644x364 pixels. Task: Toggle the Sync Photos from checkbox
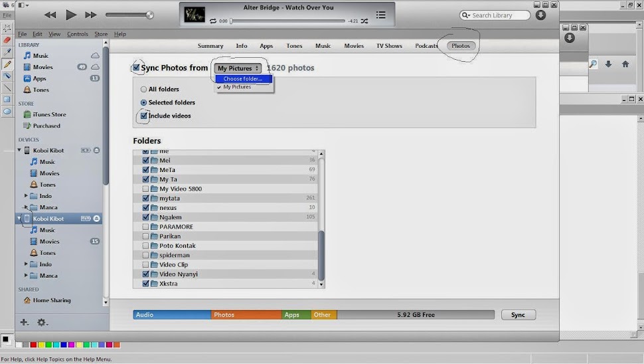click(x=136, y=67)
